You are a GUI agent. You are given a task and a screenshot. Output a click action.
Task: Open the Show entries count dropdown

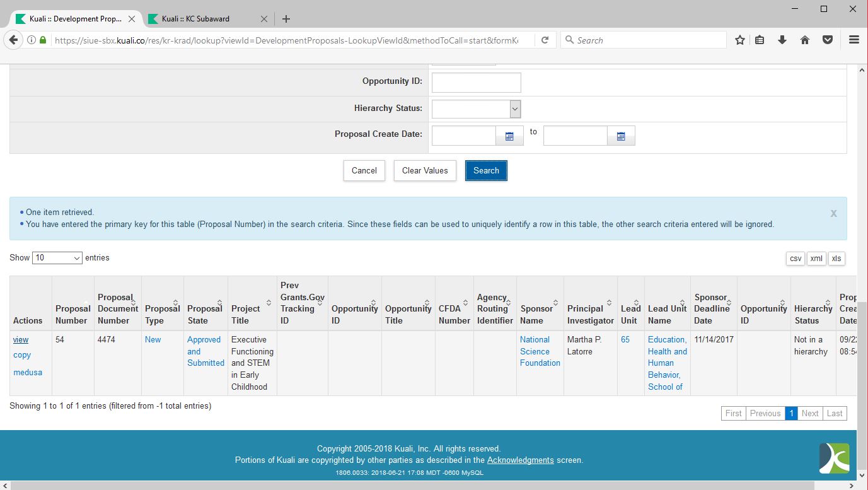[x=57, y=258]
